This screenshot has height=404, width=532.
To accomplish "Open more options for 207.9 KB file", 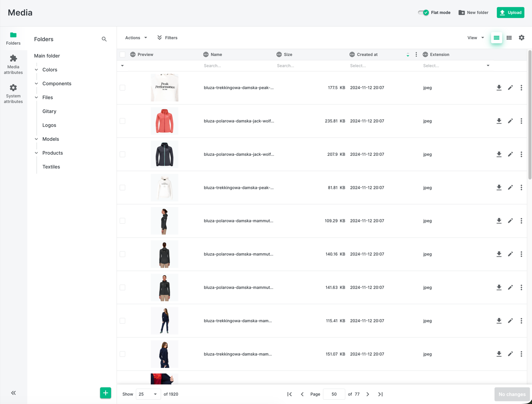I will pyautogui.click(x=521, y=154).
